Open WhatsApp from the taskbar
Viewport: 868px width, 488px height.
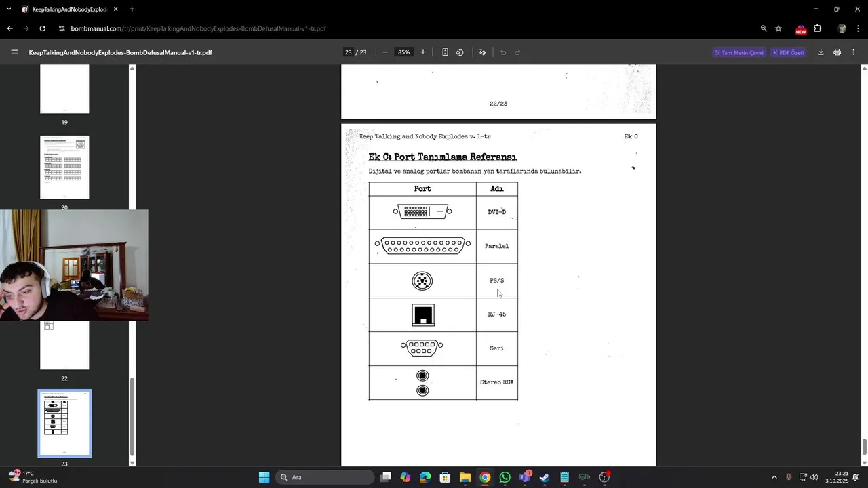click(505, 477)
